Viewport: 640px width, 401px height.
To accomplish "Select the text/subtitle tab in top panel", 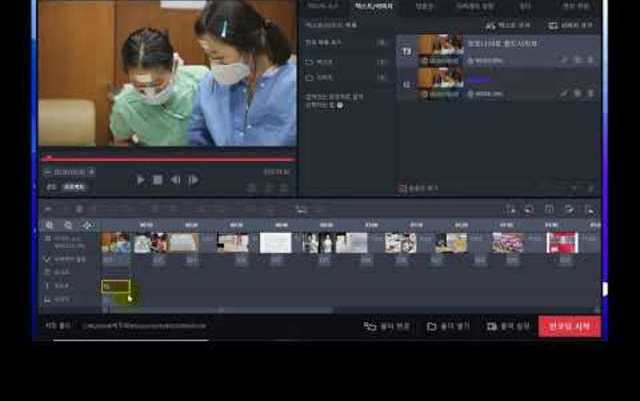I will [373, 6].
